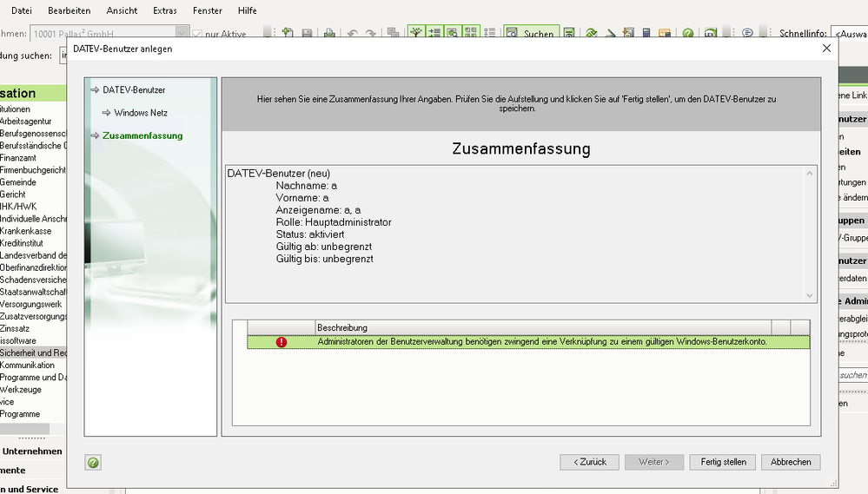Screen dimensions: 868x494
Task: Go to the DATEV-Benutzer wizard step
Action: pos(134,89)
